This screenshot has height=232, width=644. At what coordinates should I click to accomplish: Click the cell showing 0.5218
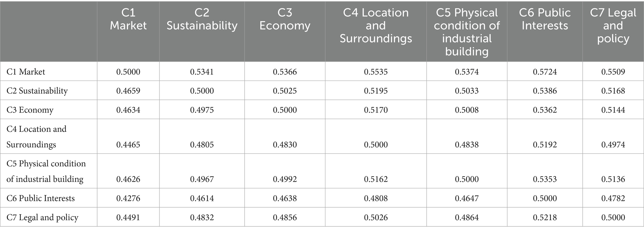tap(545, 217)
